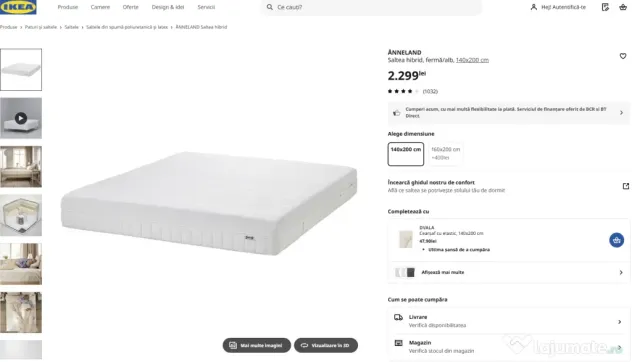The height and width of the screenshot is (362, 632).
Task: Open the comfort guide external link icon
Action: 626,186
